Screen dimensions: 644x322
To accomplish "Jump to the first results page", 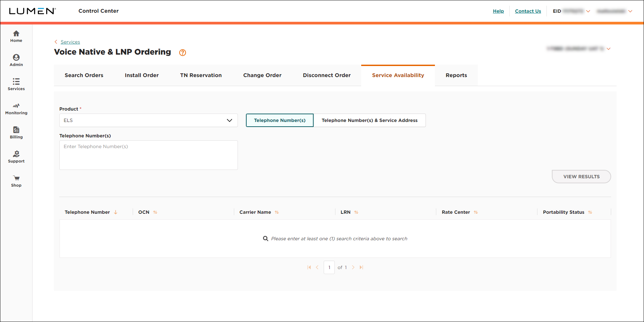I will pyautogui.click(x=309, y=267).
